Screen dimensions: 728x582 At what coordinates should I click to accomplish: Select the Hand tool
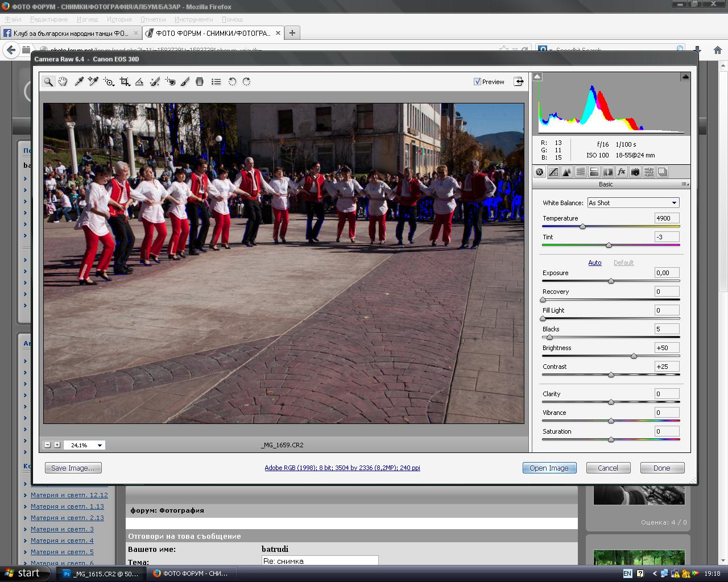click(63, 82)
